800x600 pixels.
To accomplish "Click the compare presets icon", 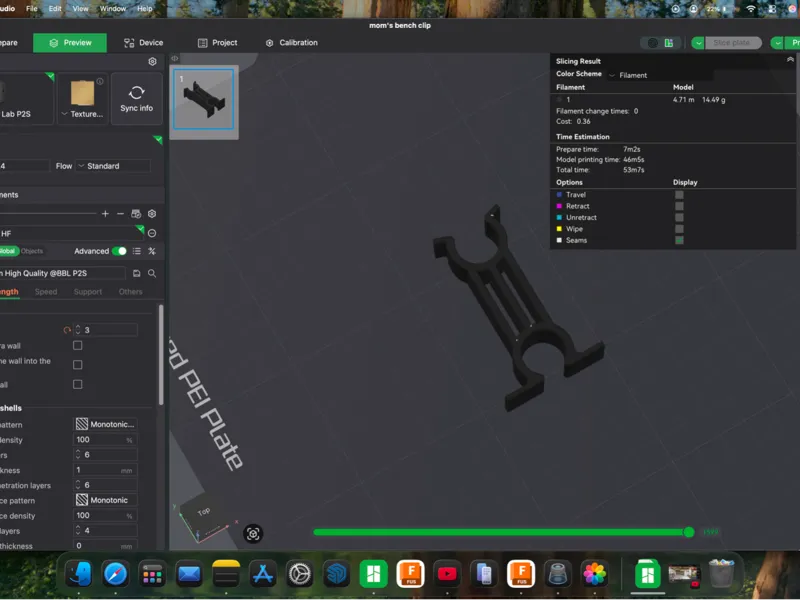I will tap(152, 251).
